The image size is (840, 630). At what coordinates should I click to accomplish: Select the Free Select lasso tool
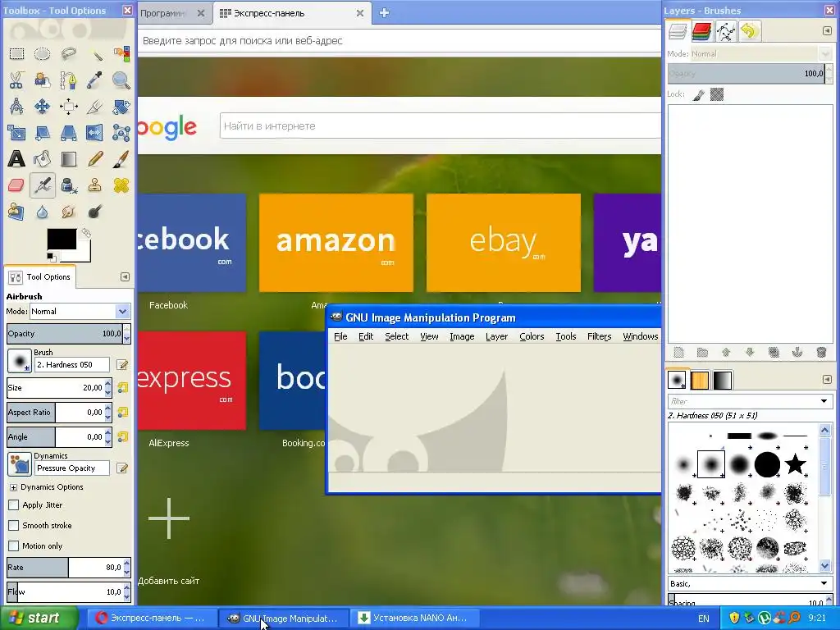pyautogui.click(x=69, y=53)
